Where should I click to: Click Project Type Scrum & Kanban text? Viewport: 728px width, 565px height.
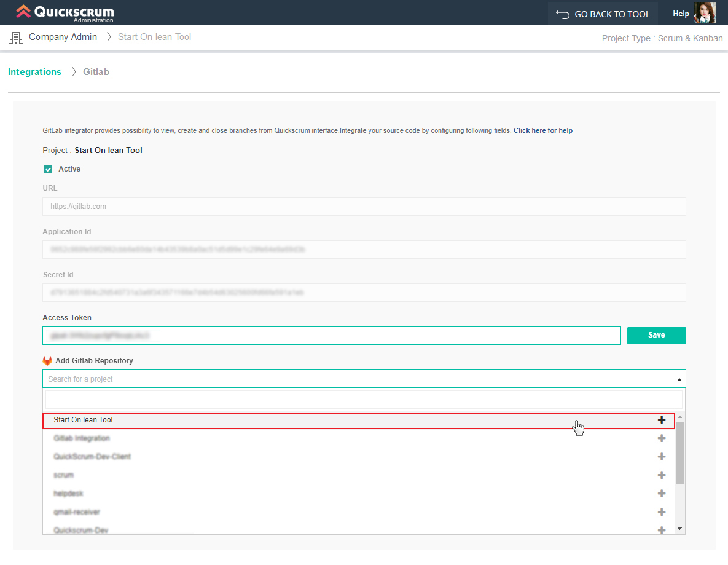click(662, 38)
